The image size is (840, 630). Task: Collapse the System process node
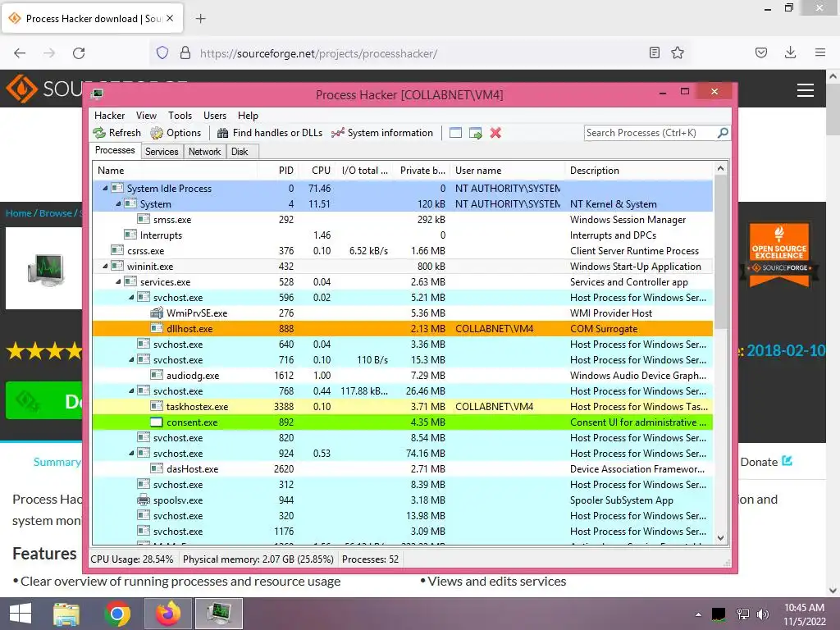click(118, 203)
